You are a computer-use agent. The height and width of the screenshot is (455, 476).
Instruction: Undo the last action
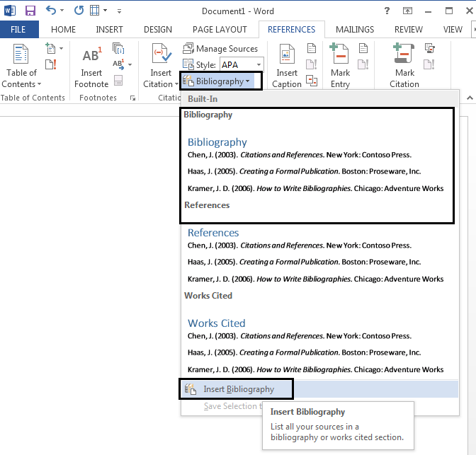(51, 11)
